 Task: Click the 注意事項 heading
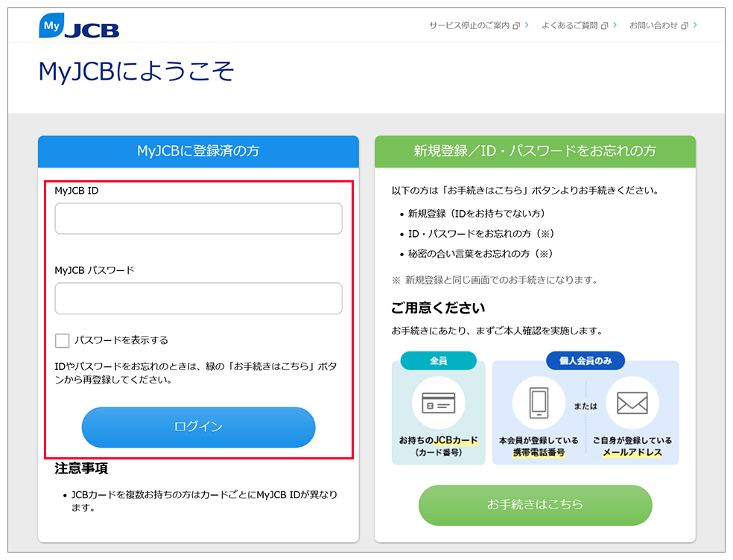[x=81, y=468]
